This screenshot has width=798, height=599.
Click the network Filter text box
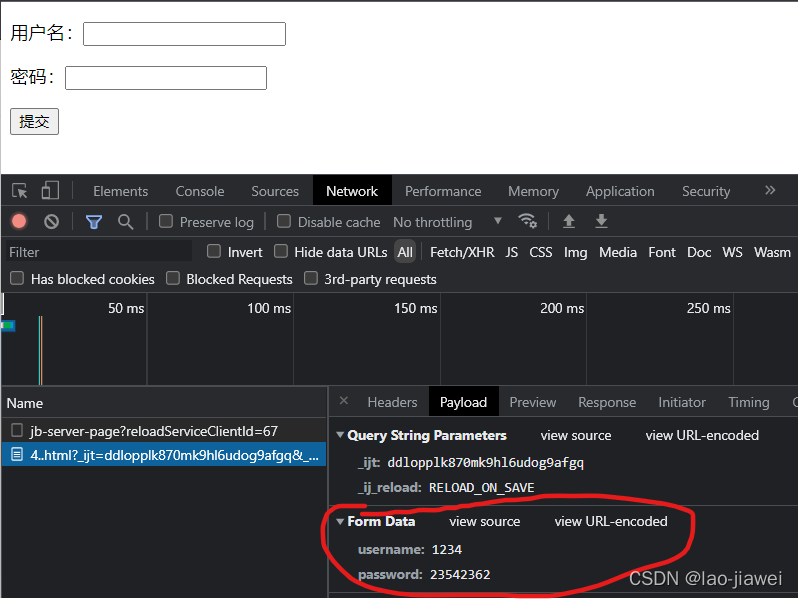click(99, 252)
